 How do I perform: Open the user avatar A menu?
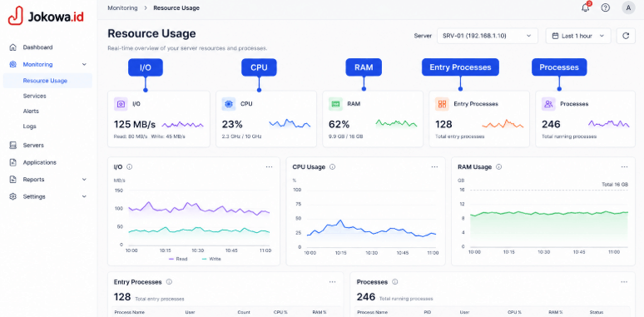tap(628, 7)
